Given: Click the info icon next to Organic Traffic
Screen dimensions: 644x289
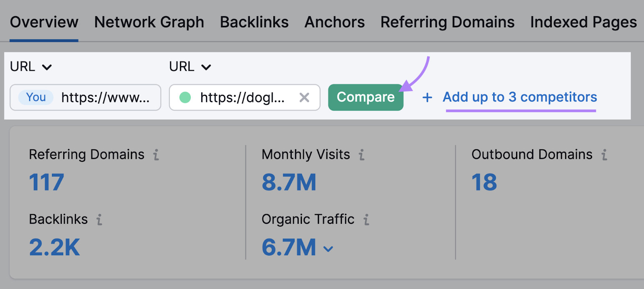Looking at the screenshot, I should 365,220.
